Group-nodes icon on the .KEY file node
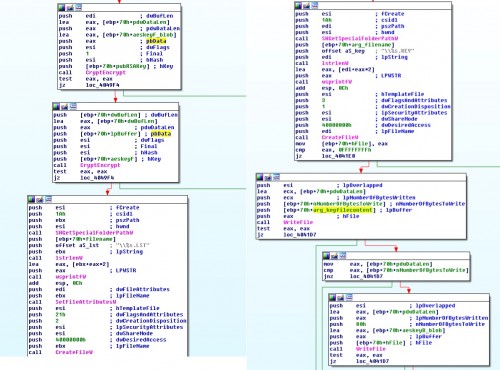This screenshot has width=500, height=370. click(x=315, y=6)
